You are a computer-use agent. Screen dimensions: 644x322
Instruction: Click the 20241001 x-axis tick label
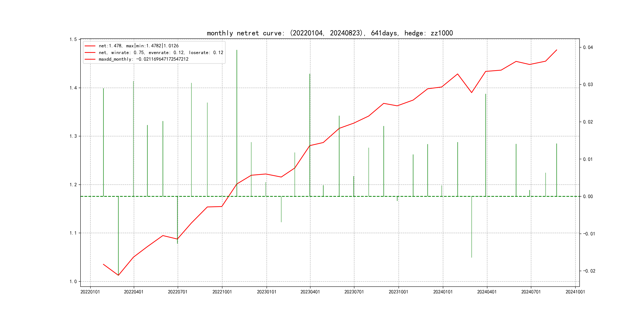tap(575, 292)
